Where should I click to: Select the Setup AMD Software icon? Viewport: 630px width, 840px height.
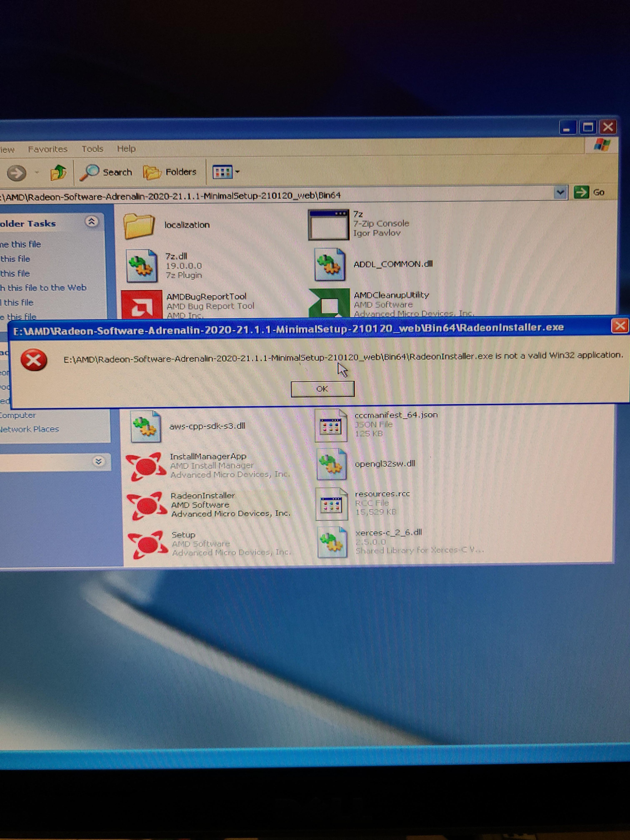click(x=148, y=545)
